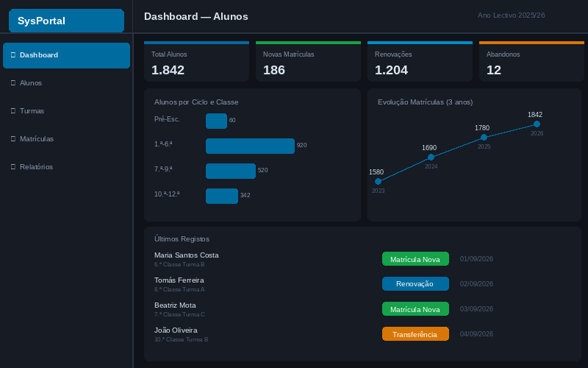Screen dimensions: 588x368
Task: Click the date 02/09/2026
Action: [476, 284]
